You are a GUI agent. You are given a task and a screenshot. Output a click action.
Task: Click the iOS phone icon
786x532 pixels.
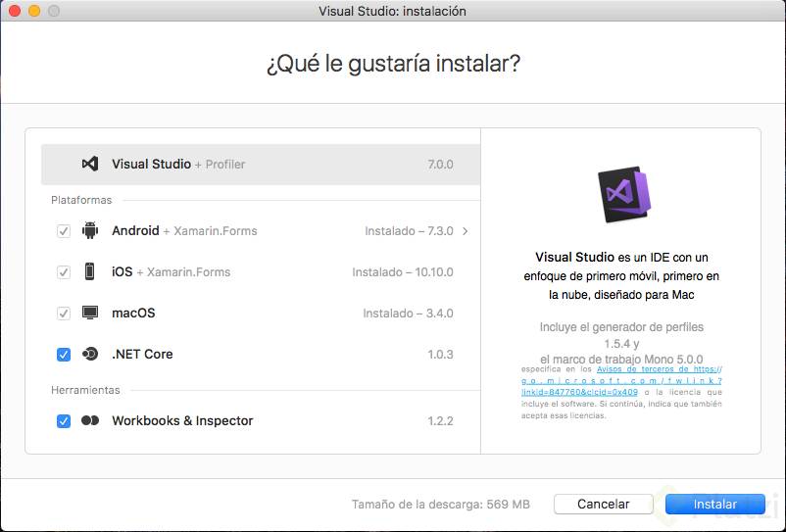(x=90, y=271)
